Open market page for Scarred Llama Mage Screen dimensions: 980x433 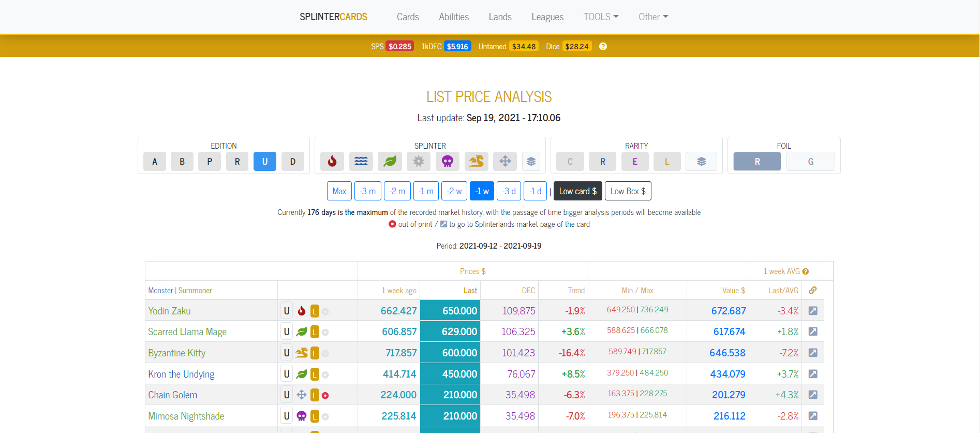813,331
